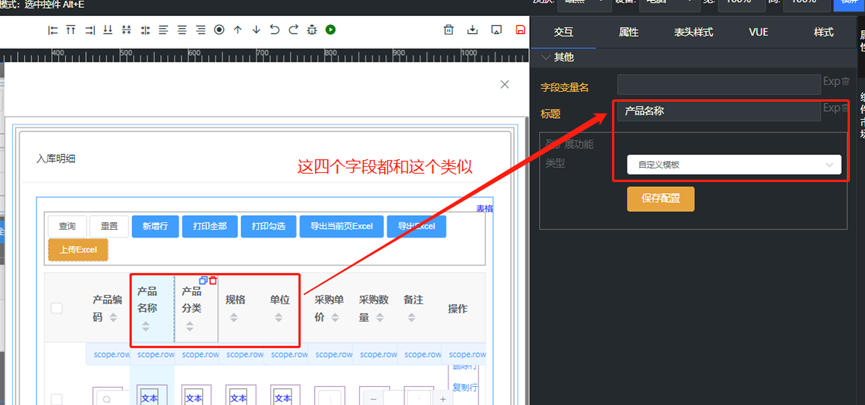Image resolution: width=865 pixels, height=405 pixels.
Task: Click red delete icon above 产品分类 column
Action: click(x=213, y=280)
